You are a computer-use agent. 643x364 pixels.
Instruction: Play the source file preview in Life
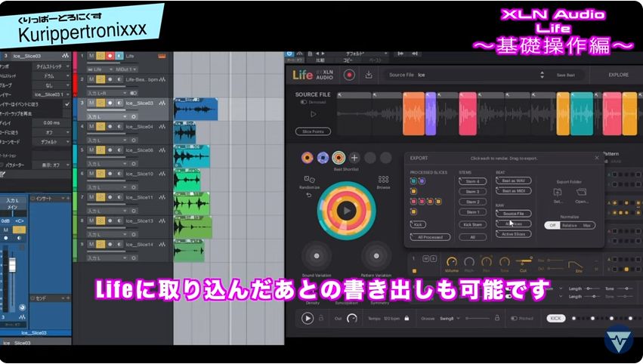pos(314,114)
